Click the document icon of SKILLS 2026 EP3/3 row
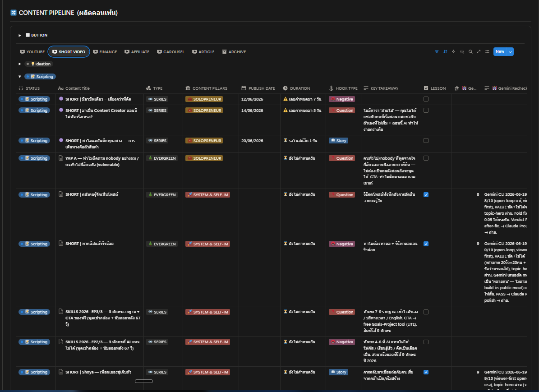 pyautogui.click(x=61, y=312)
